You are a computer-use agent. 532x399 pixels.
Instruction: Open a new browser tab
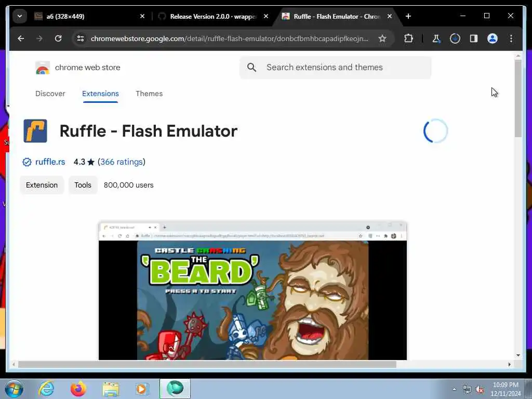pyautogui.click(x=408, y=16)
